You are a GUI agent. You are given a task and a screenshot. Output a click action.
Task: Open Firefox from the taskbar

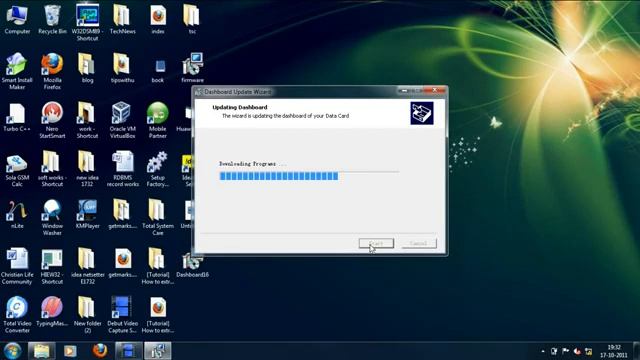point(99,351)
